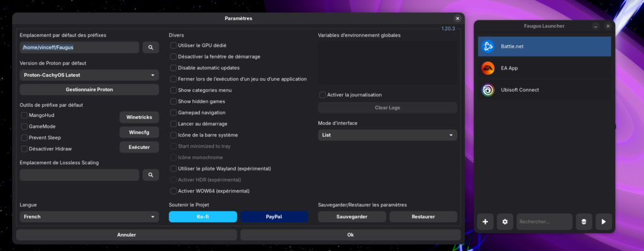Open Proton version dropdown
Screen dimensions: 644x251
pos(89,75)
